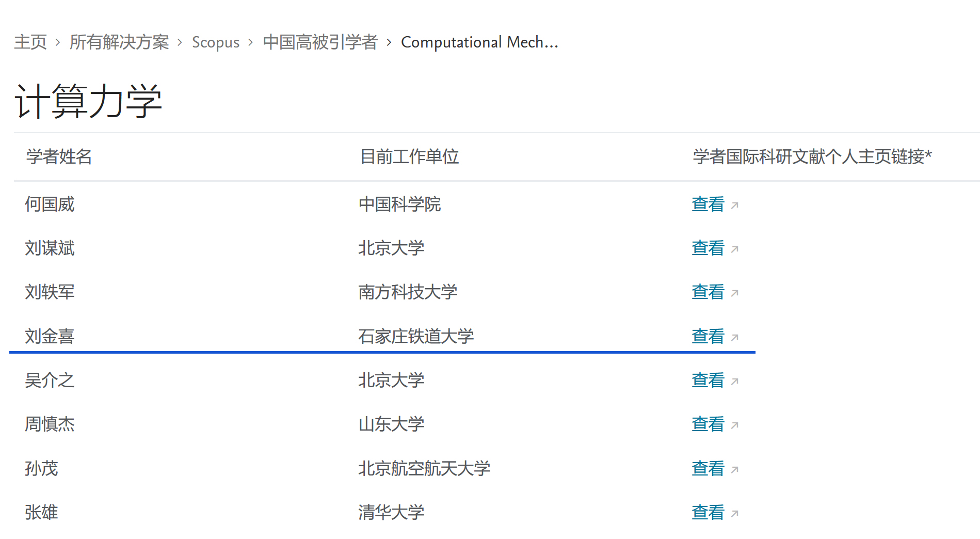Click external link arrow for 孙茂
980x539 pixels.
pyautogui.click(x=735, y=470)
